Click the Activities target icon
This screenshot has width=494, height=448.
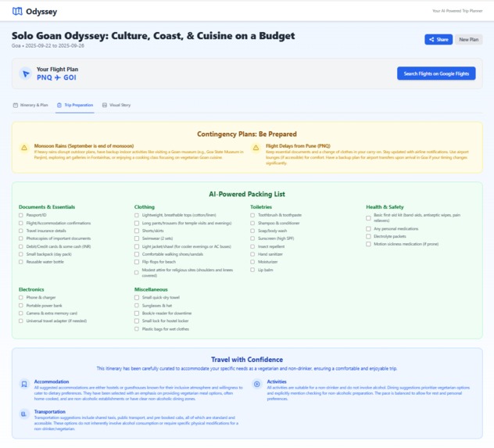[x=257, y=384]
